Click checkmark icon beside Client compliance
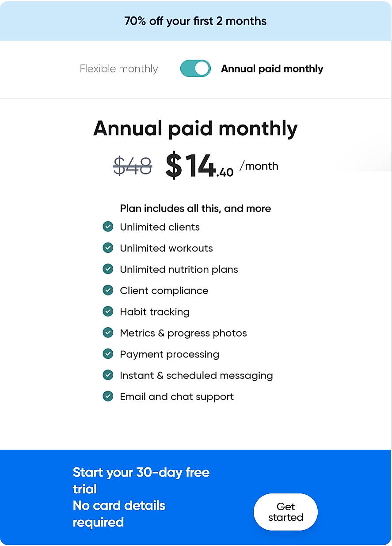The width and height of the screenshot is (392, 546). pos(108,291)
